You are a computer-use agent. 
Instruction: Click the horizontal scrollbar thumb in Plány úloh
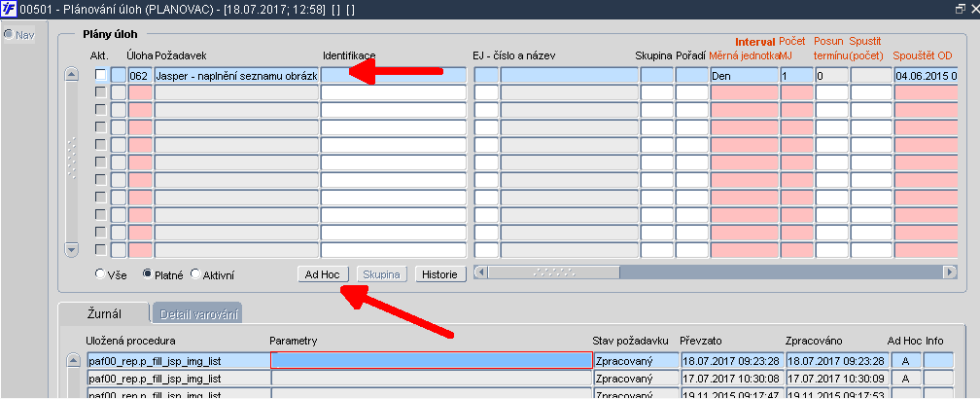554,272
